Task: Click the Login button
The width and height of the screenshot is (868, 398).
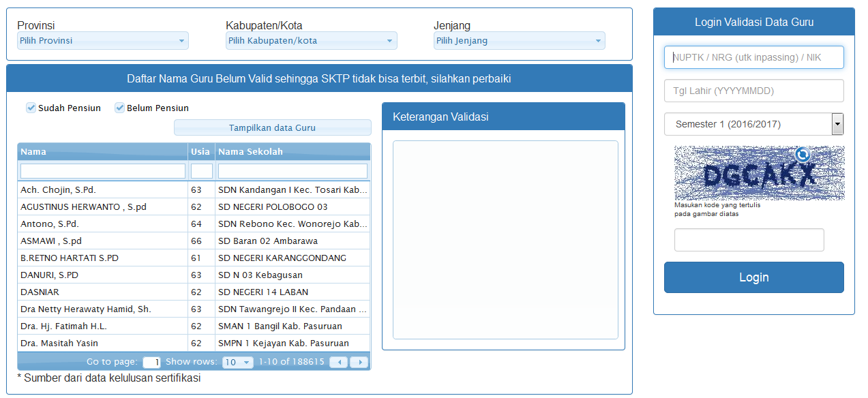Action: coord(754,277)
